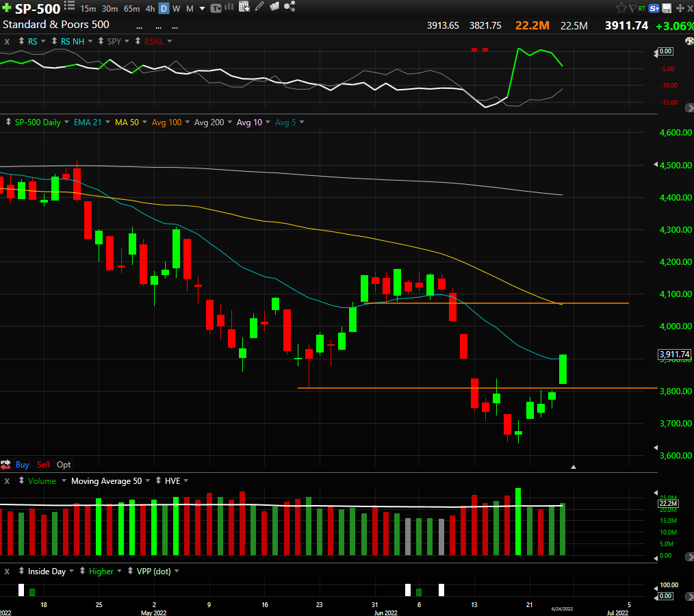Click the reorder arrows next to RS NH
This screenshot has height=616, width=694.
pos(54,41)
